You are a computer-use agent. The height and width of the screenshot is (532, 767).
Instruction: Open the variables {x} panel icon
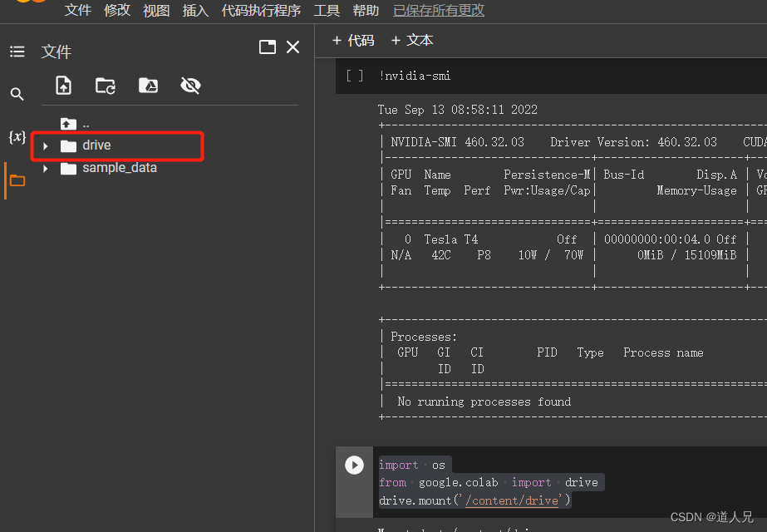(17, 136)
